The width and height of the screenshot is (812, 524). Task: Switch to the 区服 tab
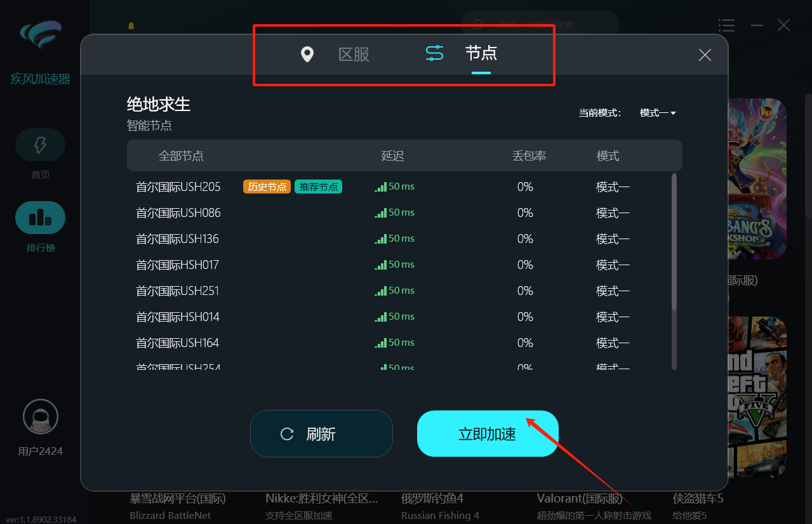pos(354,55)
